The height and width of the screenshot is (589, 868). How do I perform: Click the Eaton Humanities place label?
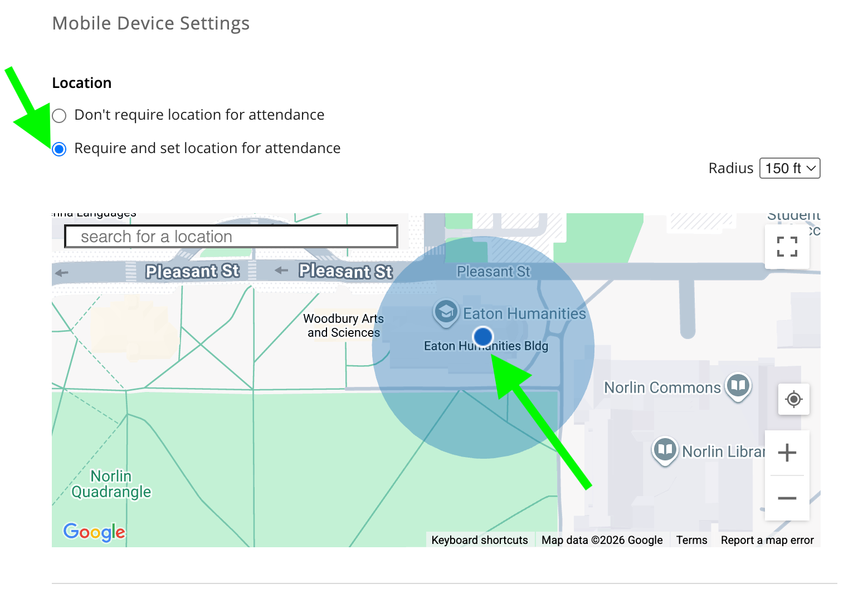point(524,313)
